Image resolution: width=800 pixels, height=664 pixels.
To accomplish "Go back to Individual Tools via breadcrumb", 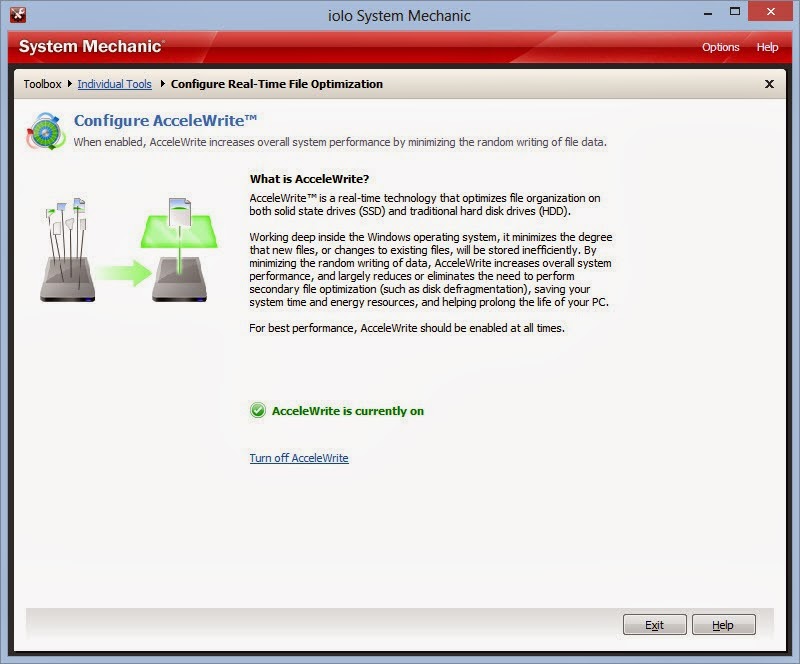I will click(x=114, y=84).
